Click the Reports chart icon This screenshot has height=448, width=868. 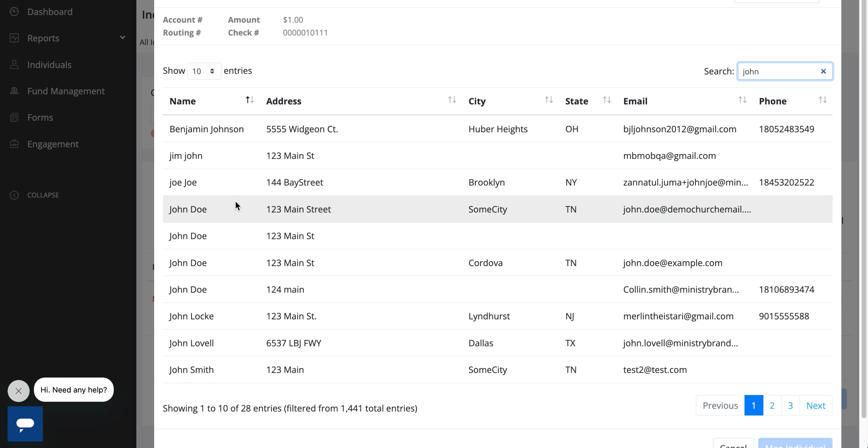click(x=14, y=38)
